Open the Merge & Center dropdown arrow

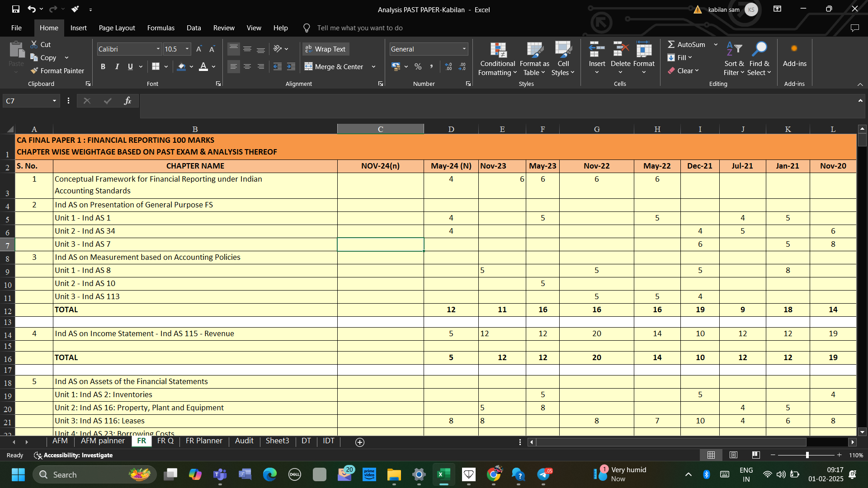[x=373, y=67]
